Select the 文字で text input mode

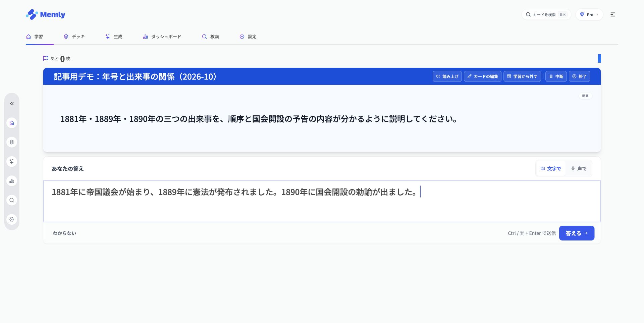(x=551, y=168)
